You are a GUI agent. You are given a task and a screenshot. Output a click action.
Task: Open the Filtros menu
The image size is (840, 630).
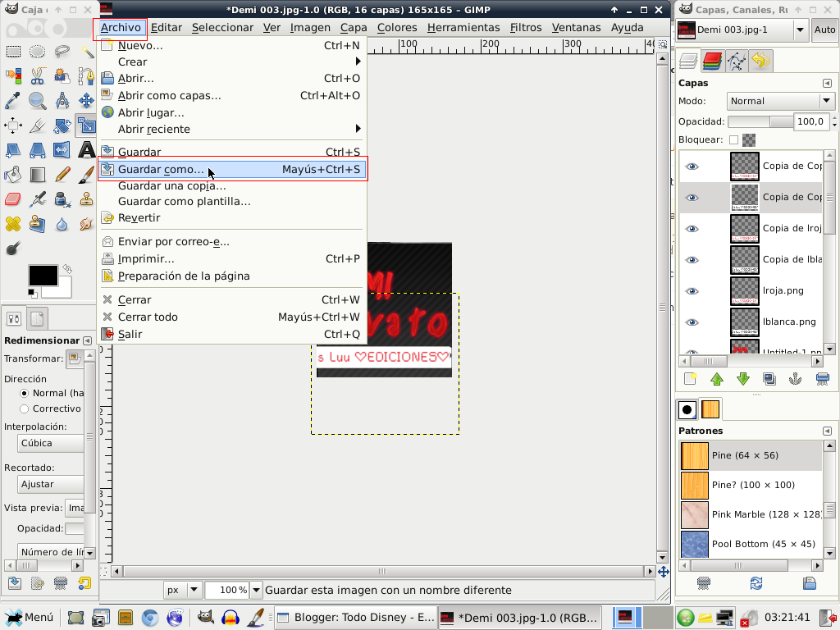coord(526,27)
